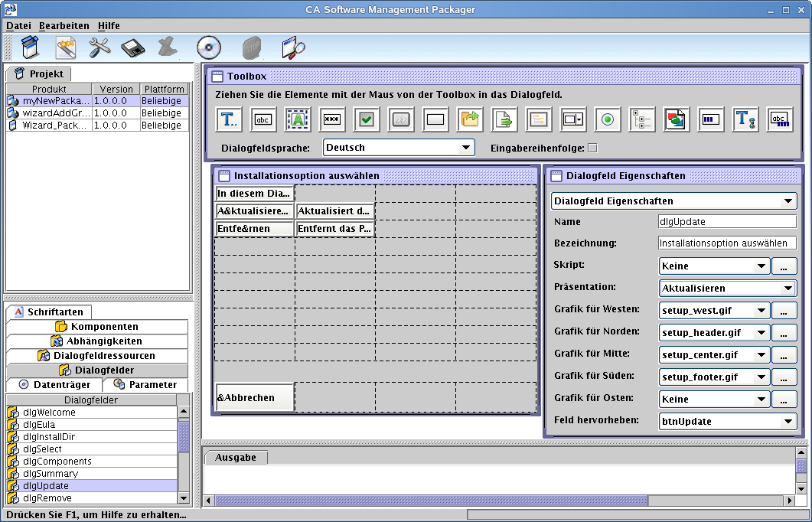Open the Dialogfeldsprache dropdown

[466, 146]
